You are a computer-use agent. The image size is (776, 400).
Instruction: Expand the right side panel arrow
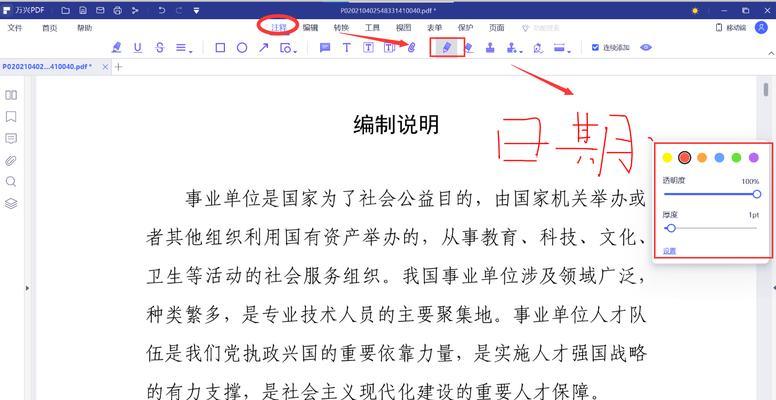pos(773,288)
